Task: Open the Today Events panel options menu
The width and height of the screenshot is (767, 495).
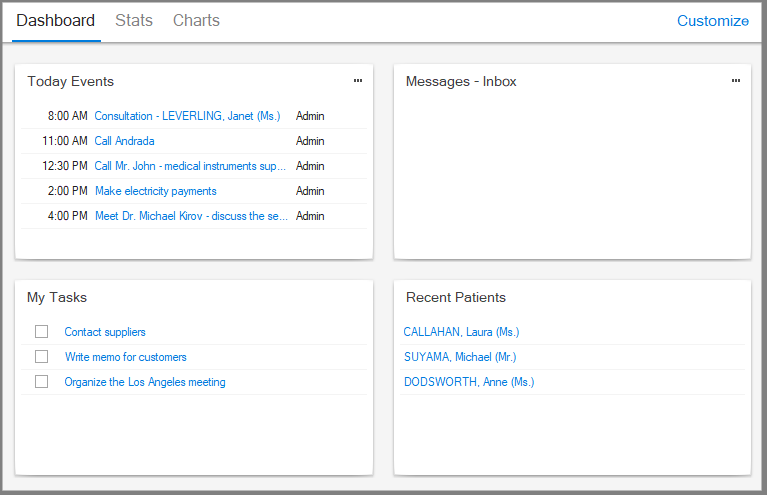Action: [358, 81]
